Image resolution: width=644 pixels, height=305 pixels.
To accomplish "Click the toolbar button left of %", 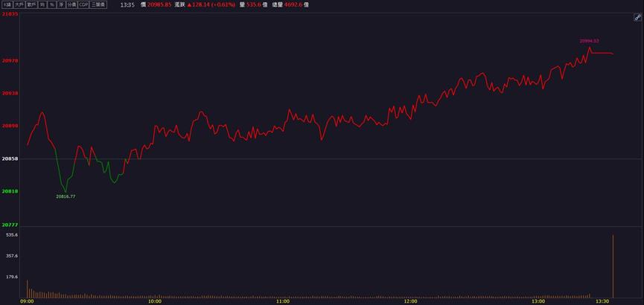I will coord(42,4).
